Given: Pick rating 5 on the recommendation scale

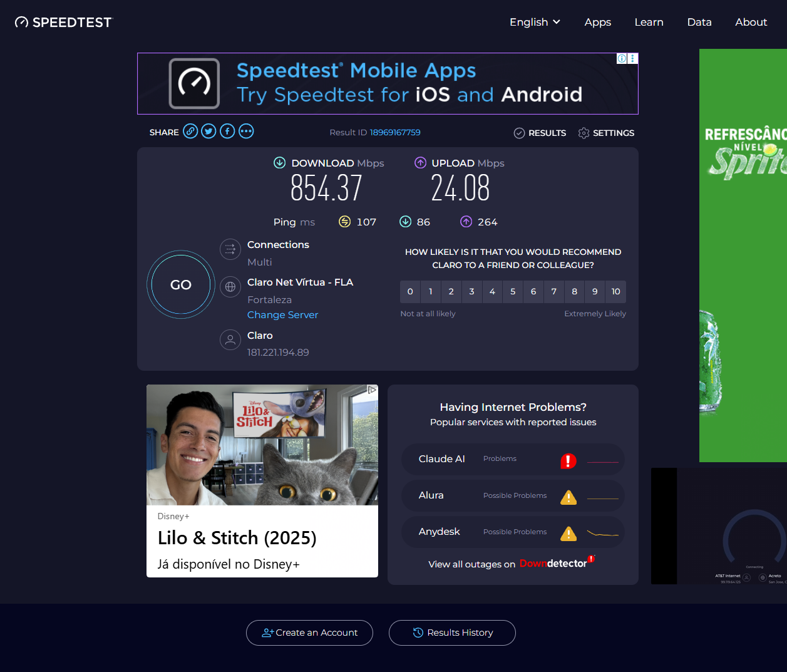Looking at the screenshot, I should coord(513,292).
